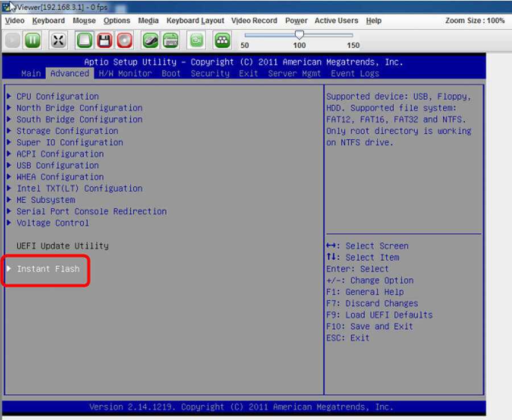This screenshot has width=512, height=420.
Task: Open the soft keyboard toolbar icon
Action: [x=170, y=40]
